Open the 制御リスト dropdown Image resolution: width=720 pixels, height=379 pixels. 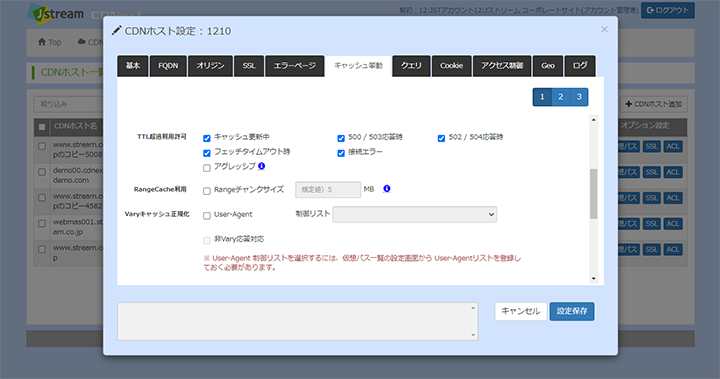coord(415,215)
